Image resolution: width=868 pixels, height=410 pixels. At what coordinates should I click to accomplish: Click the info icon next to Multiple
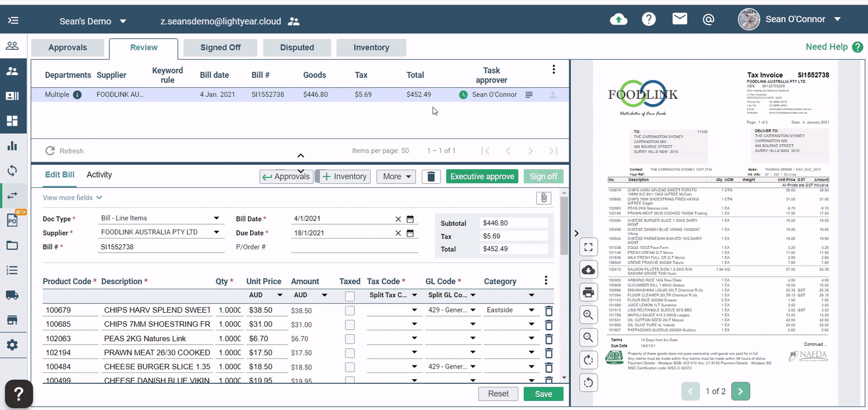[77, 95]
